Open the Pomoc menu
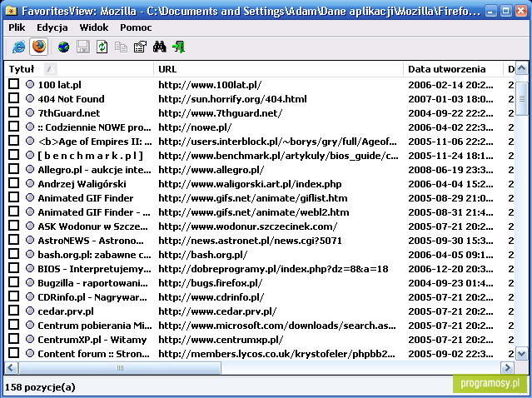The image size is (532, 398). tap(136, 27)
